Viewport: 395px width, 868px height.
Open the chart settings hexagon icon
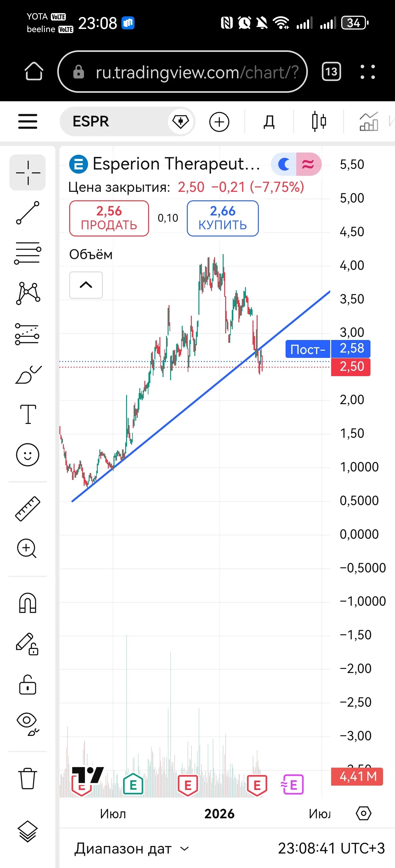363,814
